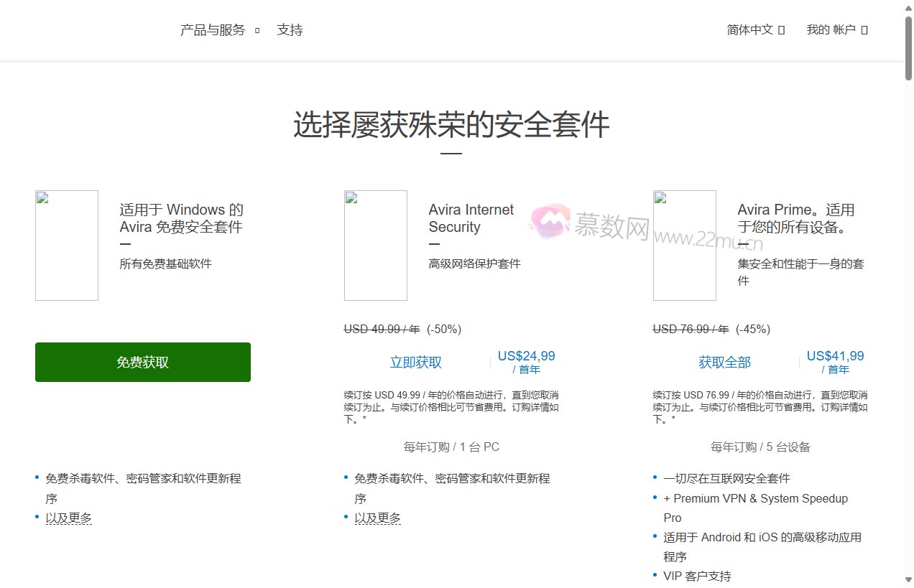
Task: Click the Avira Internet Security product image
Action: 375,245
